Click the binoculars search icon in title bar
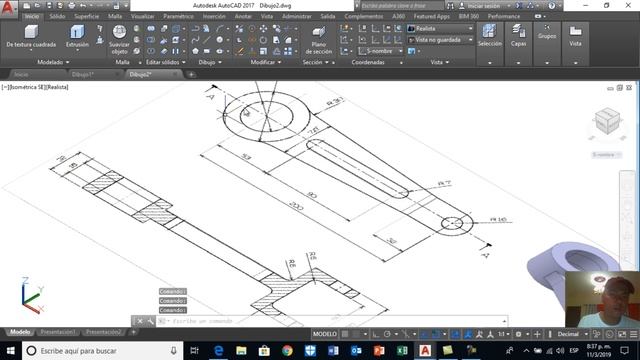Screen dimensions: 640x360 coord(451,6)
